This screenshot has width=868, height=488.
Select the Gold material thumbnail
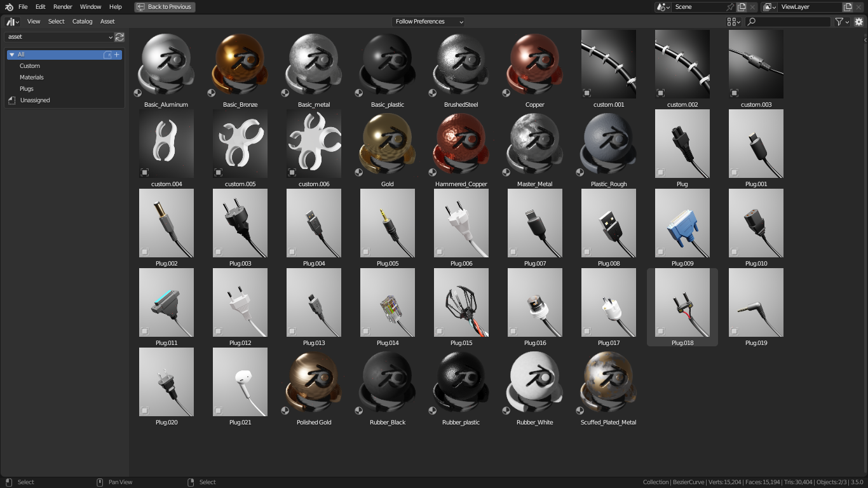(387, 144)
